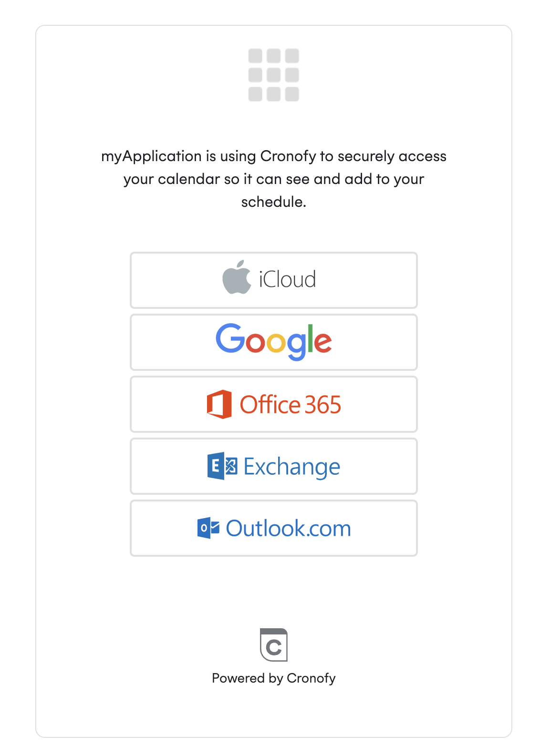Click the Apple logo on the iCloud button
Image resolution: width=540 pixels, height=756 pixels.
[237, 278]
